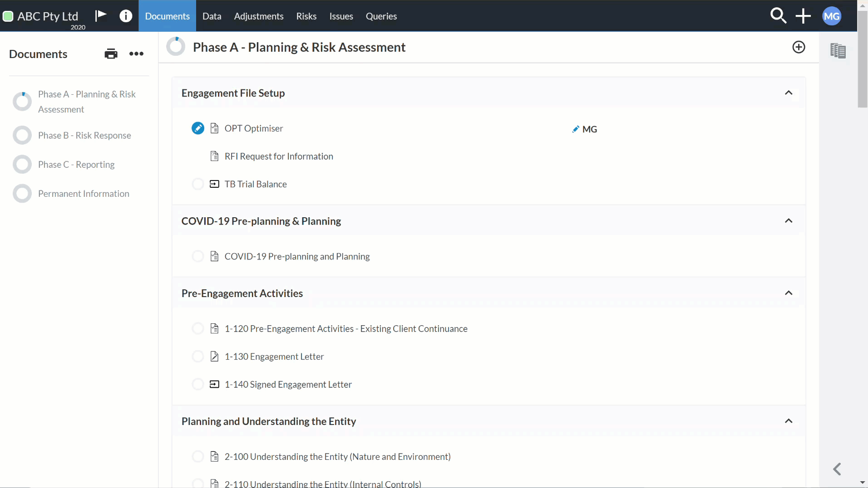Collapse the COVID-19 Pre-planning & Planning section
The image size is (868, 488).
click(x=789, y=221)
